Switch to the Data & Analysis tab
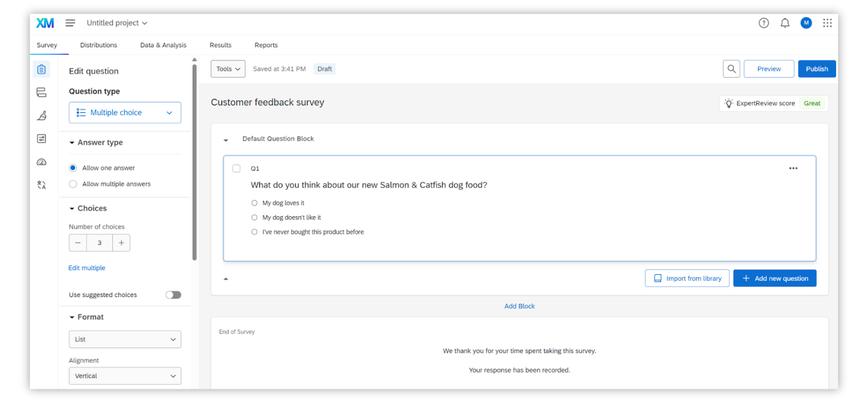 coord(163,45)
